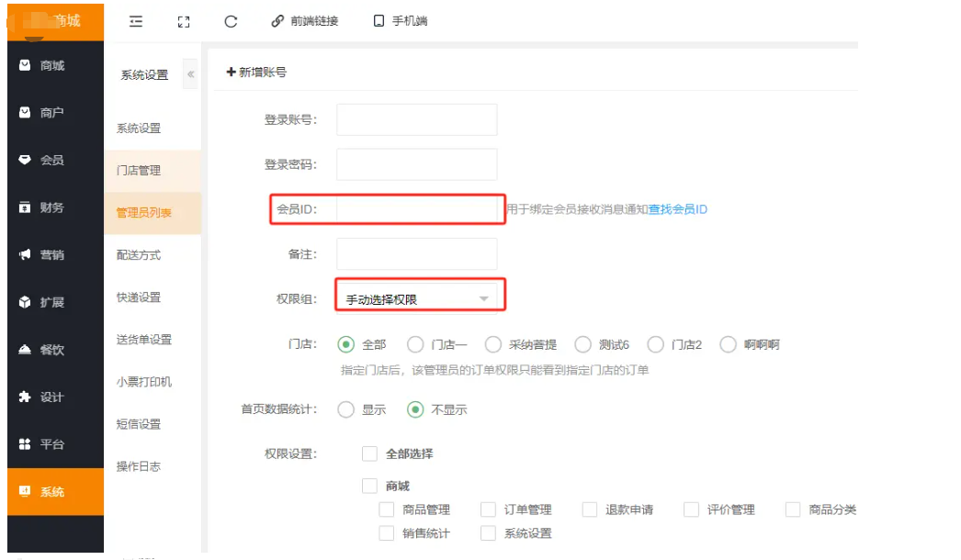The image size is (961, 560).
Task: Click the 登录账号 input field
Action: tap(416, 119)
